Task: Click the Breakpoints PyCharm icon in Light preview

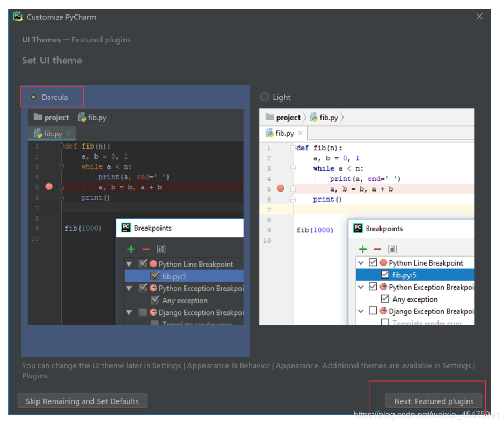Action: click(358, 228)
